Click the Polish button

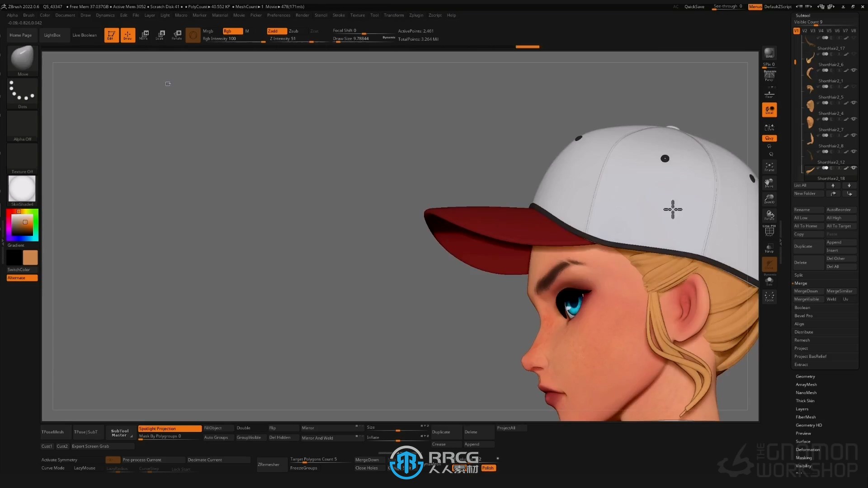pyautogui.click(x=488, y=468)
